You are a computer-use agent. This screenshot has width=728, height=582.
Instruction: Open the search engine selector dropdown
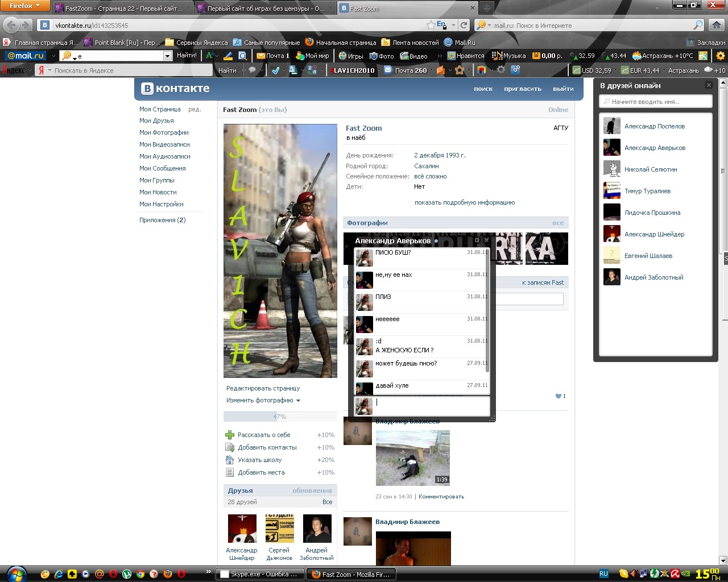(483, 25)
